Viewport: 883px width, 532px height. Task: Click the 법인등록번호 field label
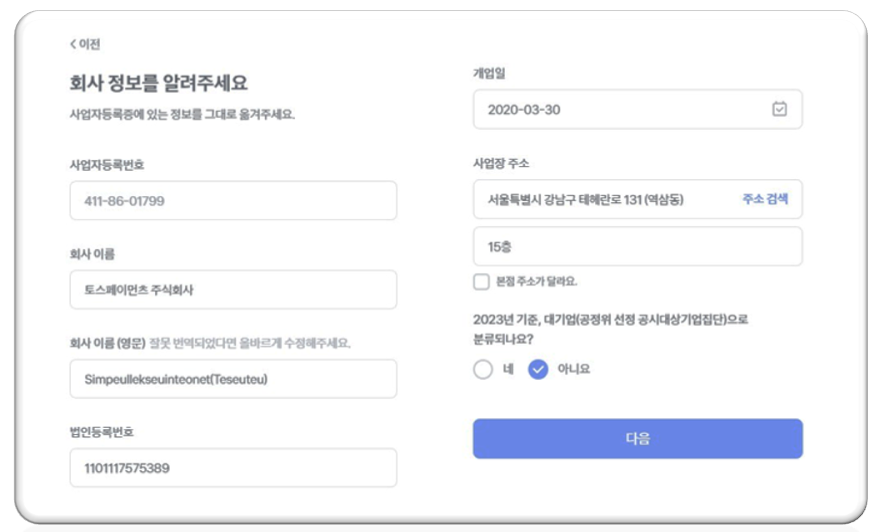102,432
